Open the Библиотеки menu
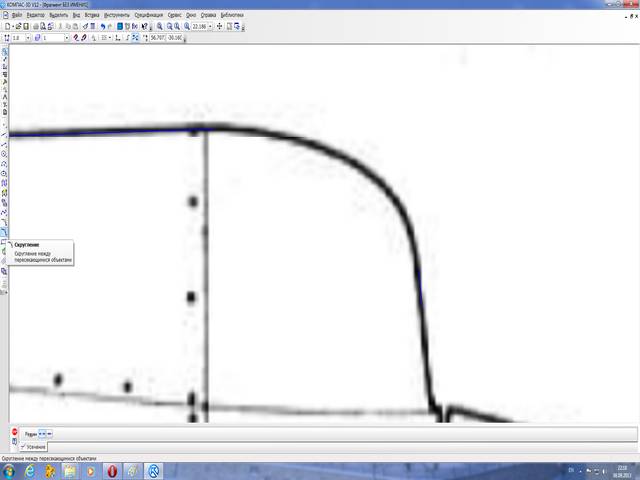640x480 pixels. pyautogui.click(x=231, y=16)
